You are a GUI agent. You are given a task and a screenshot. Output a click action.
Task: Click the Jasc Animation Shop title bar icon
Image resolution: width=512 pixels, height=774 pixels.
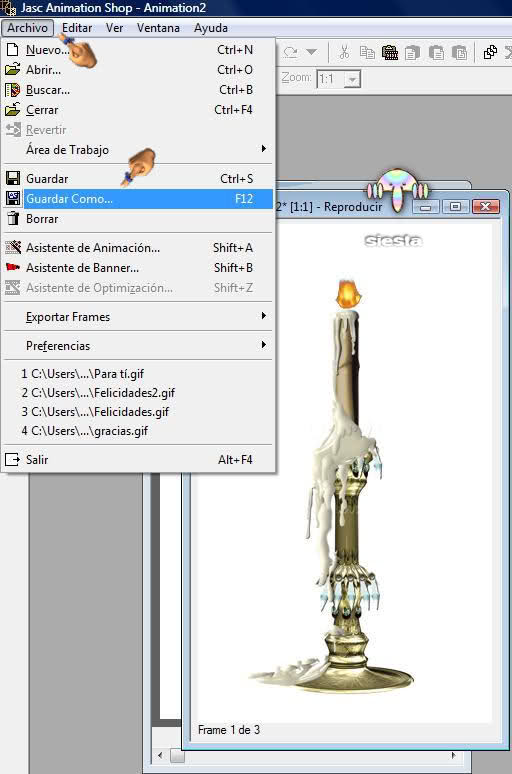point(8,8)
